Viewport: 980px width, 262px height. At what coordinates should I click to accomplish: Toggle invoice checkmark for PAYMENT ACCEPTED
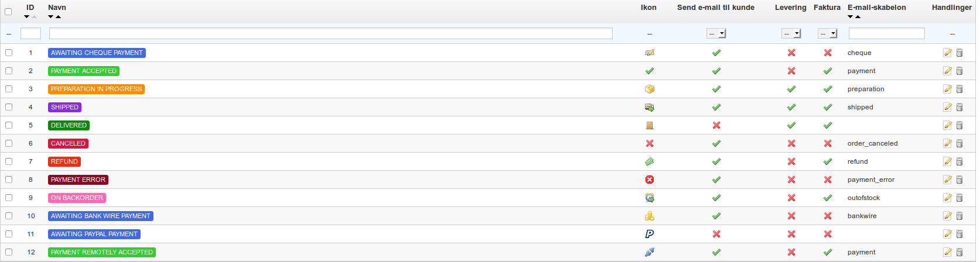[x=828, y=71]
